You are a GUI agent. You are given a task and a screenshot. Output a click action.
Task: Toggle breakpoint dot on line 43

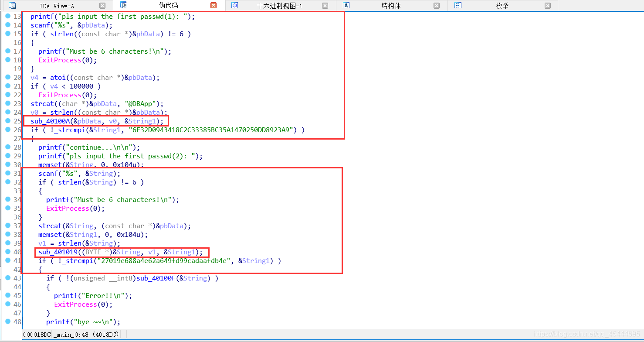pyautogui.click(x=7, y=278)
